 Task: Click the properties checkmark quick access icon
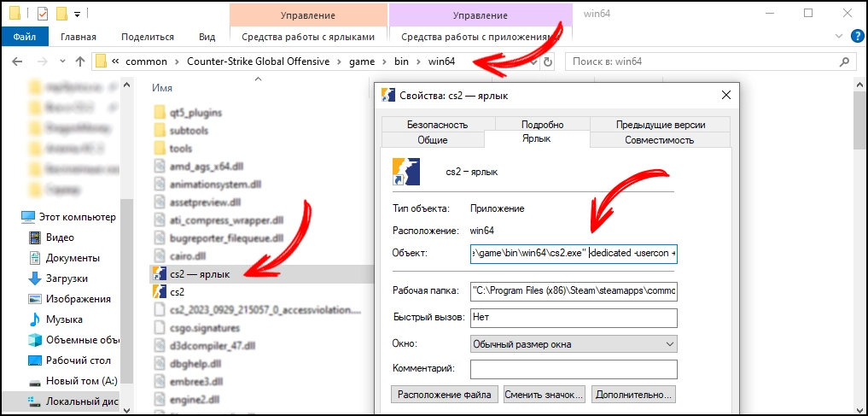coord(44,13)
